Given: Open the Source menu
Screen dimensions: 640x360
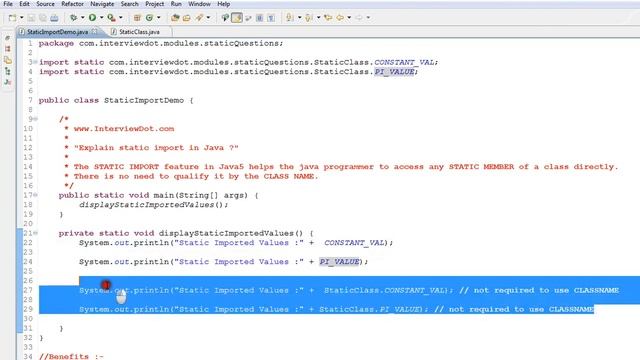Looking at the screenshot, I should 45,4.
